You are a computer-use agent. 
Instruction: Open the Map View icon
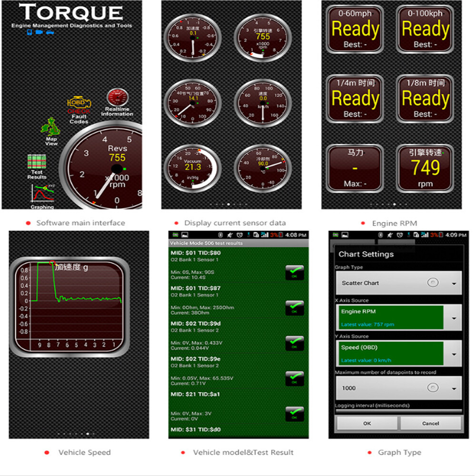point(51,131)
